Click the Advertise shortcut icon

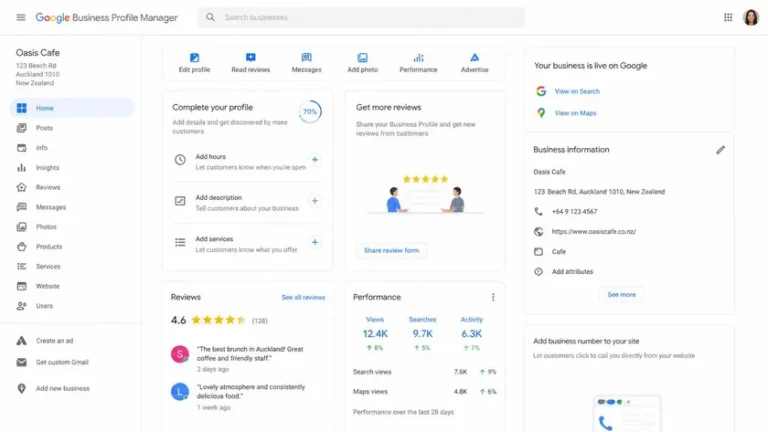[x=475, y=57]
